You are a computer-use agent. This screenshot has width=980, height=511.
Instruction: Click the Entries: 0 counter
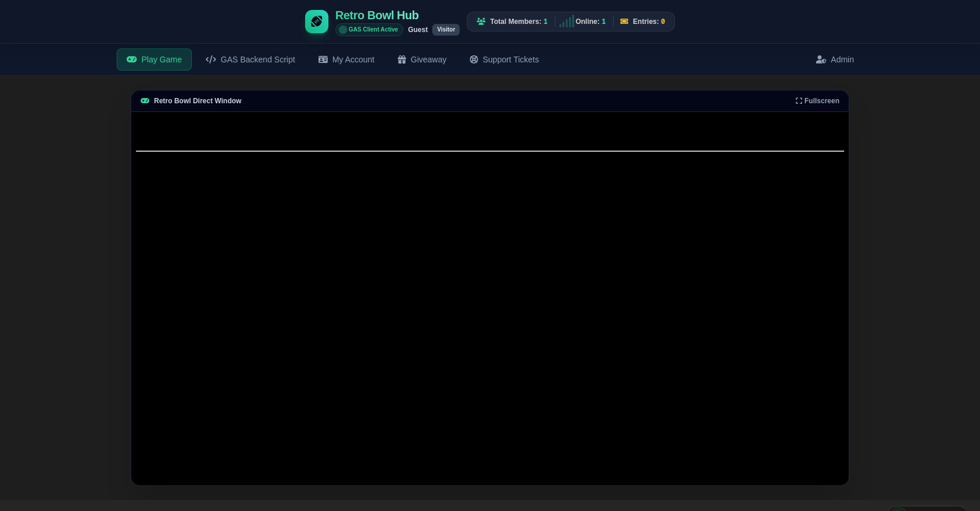point(642,22)
